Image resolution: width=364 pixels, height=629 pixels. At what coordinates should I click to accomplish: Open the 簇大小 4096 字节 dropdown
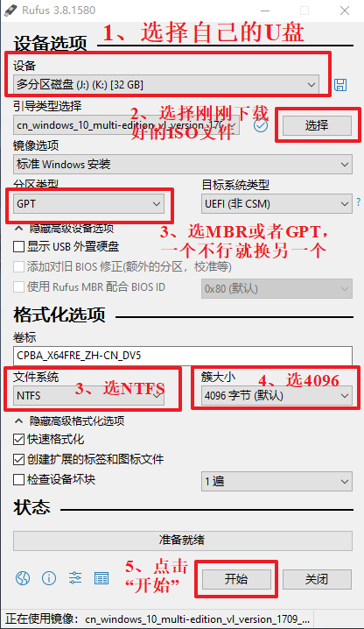pos(276,395)
